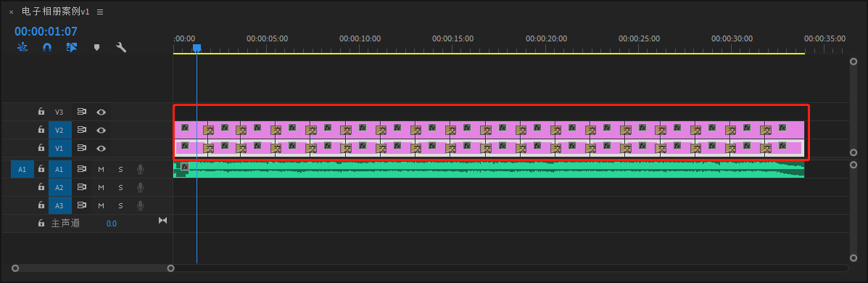Toggle Linked Selection in timeline

[71, 47]
